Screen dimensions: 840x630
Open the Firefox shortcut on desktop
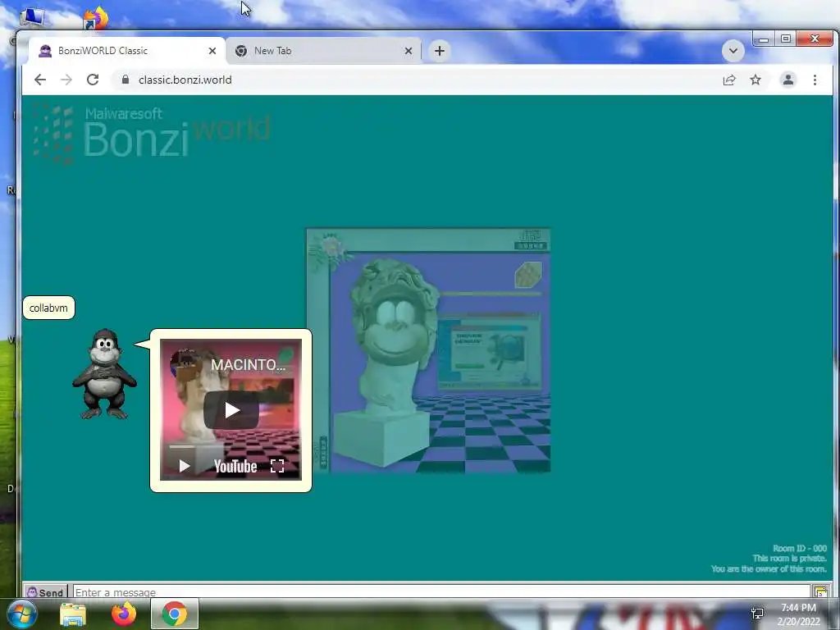[96, 17]
